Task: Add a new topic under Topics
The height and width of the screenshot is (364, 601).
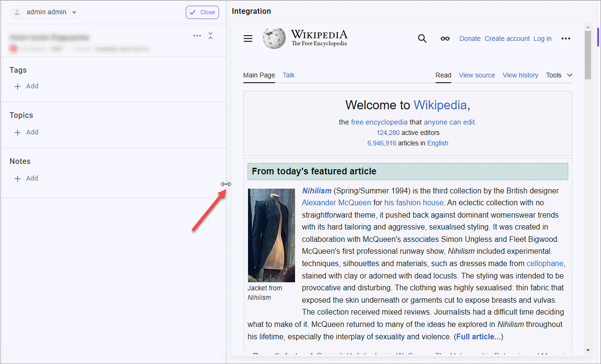Action: pyautogui.click(x=27, y=132)
